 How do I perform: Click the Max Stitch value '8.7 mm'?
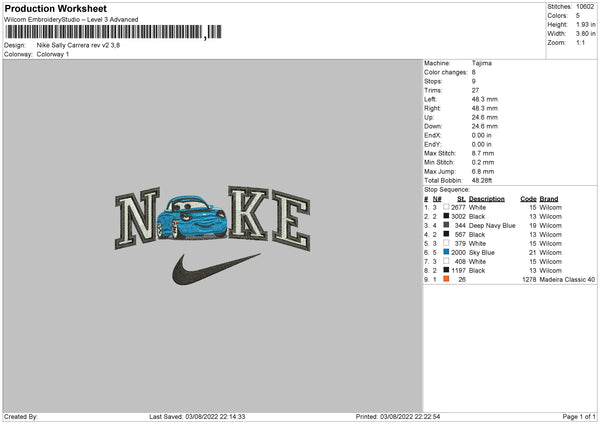click(483, 153)
